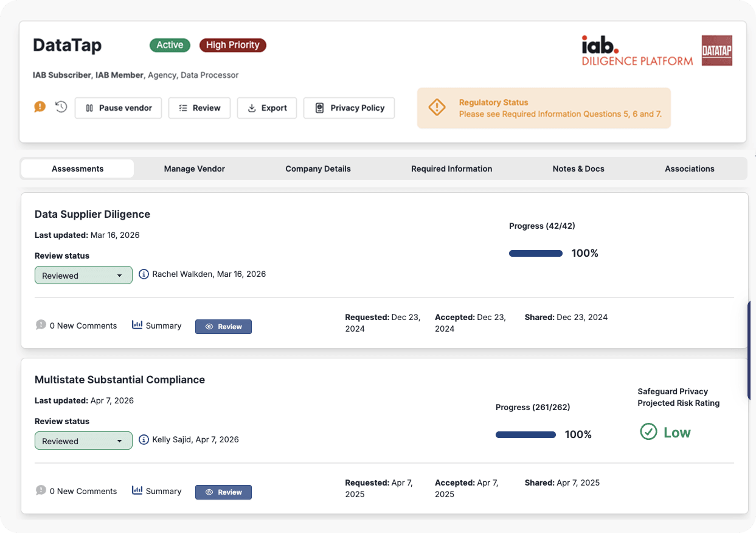This screenshot has width=756, height=533.
Task: Open Data Supplier Diligence review status dropdown
Action: [83, 275]
